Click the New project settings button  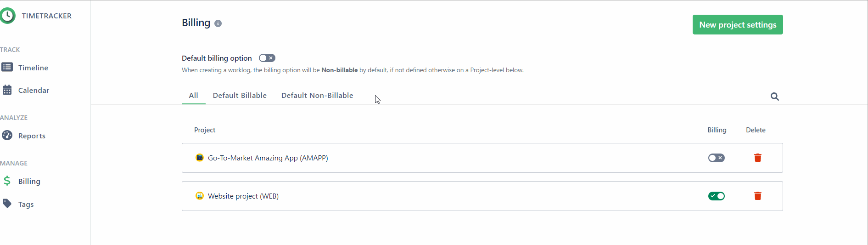pyautogui.click(x=738, y=25)
